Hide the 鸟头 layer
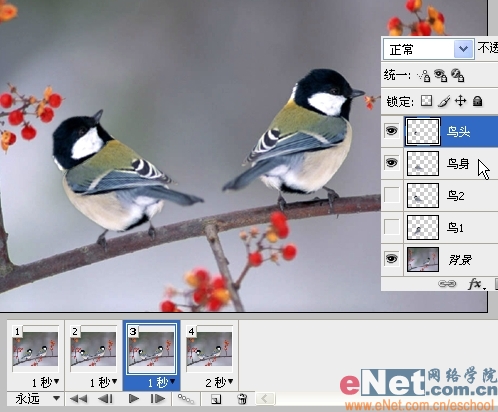 pos(392,130)
